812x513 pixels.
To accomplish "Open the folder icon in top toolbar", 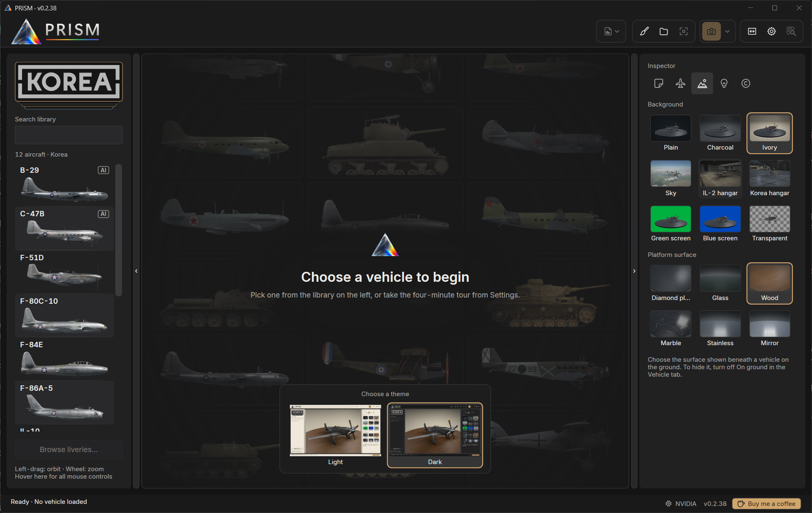I will (664, 31).
